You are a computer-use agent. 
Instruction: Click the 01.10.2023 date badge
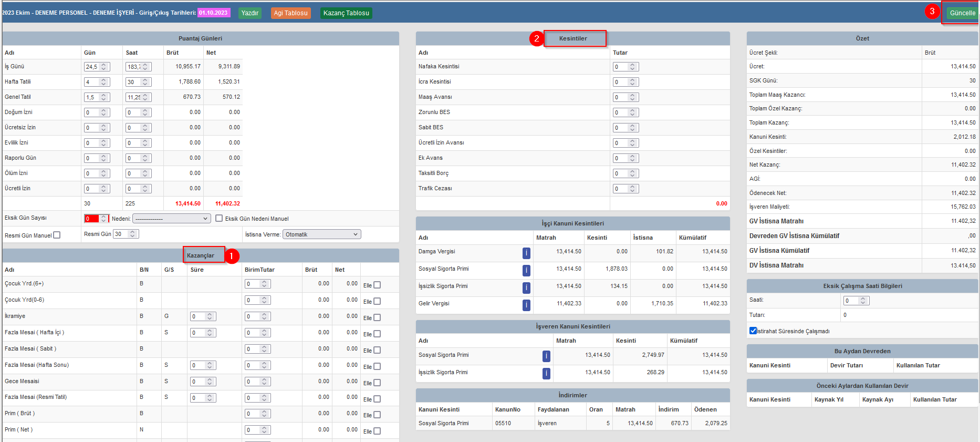[213, 13]
